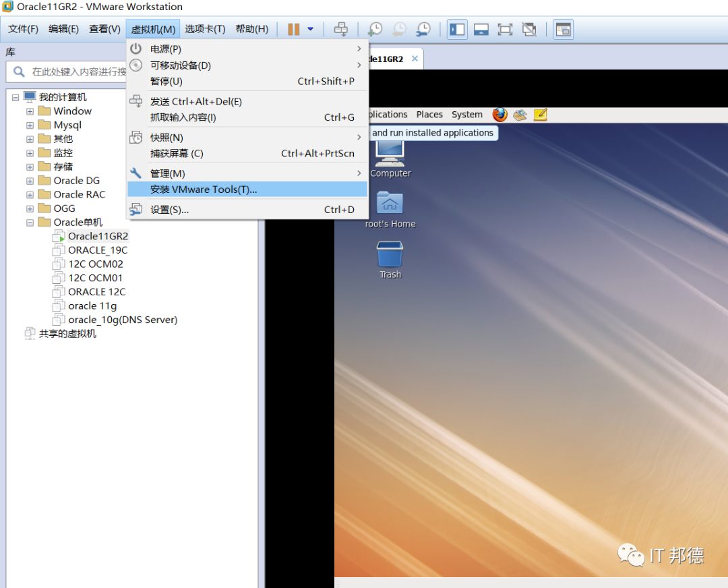728x588 pixels.
Task: Collapse the Oracle单机 folder node
Action: pyautogui.click(x=30, y=223)
